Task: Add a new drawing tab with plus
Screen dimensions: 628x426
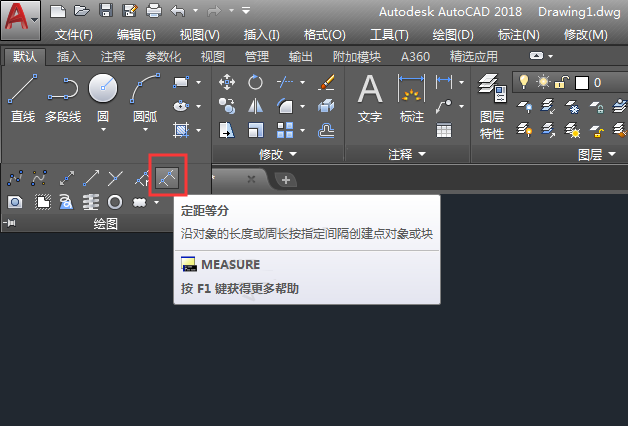Action: tap(286, 180)
